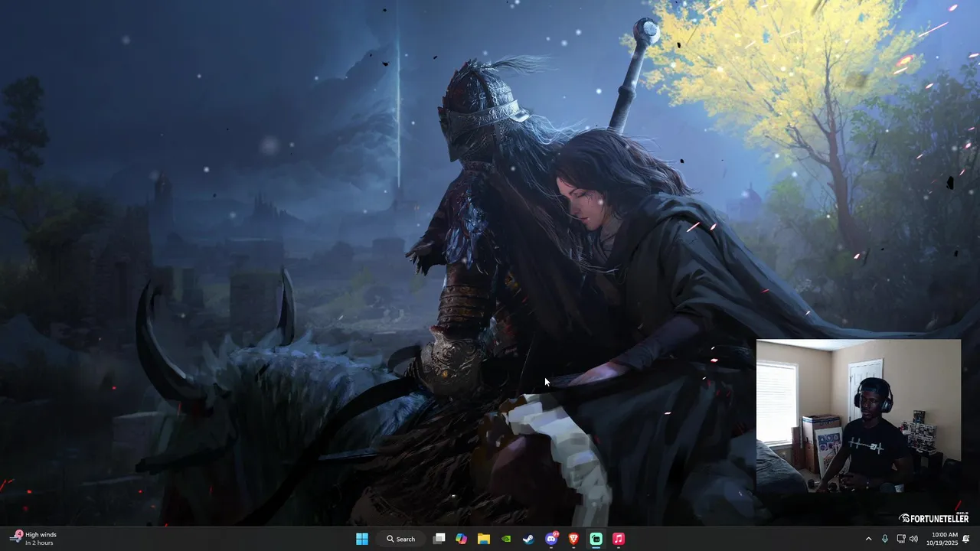Open Apple Music from the taskbar

pyautogui.click(x=619, y=539)
